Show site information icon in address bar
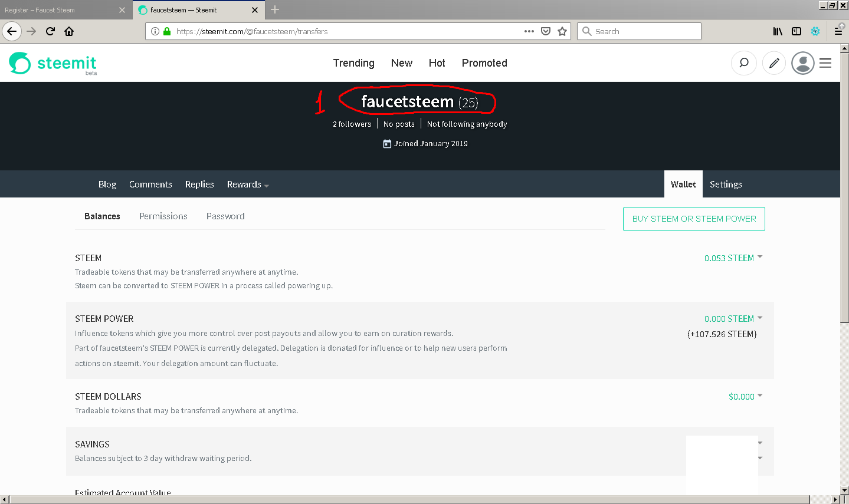849x504 pixels. [x=155, y=31]
